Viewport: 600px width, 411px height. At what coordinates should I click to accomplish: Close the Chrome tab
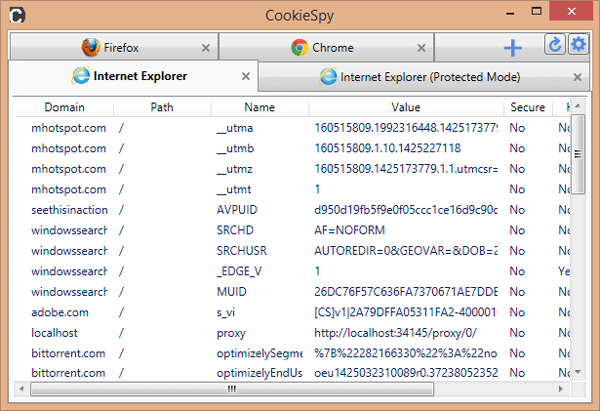[x=421, y=48]
